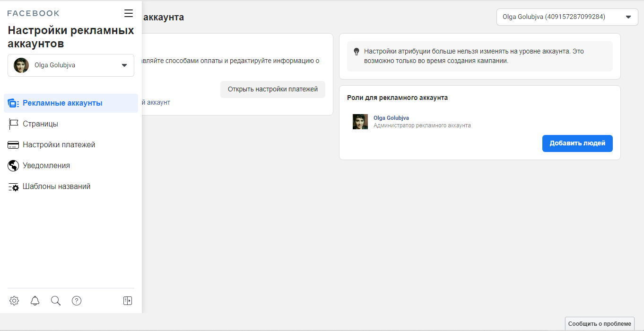The height and width of the screenshot is (331, 644).
Task: Open Уведомления in the sidebar
Action: point(71,166)
